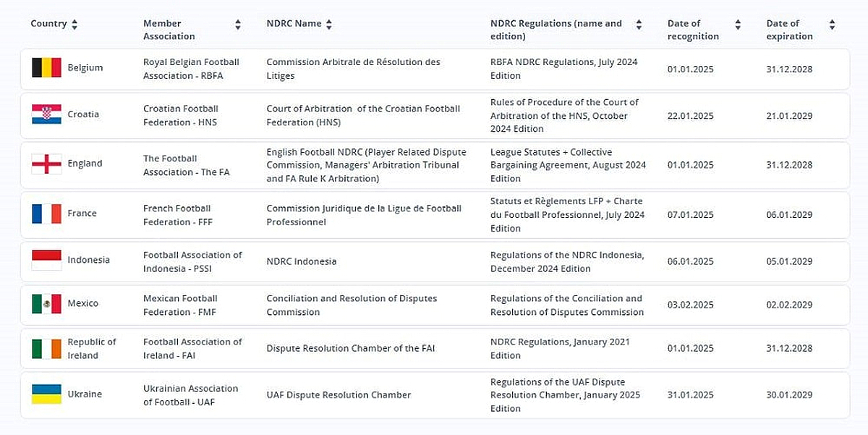This screenshot has width=868, height=435.
Task: Sort by NDRC Name arrows
Action: pos(329,25)
